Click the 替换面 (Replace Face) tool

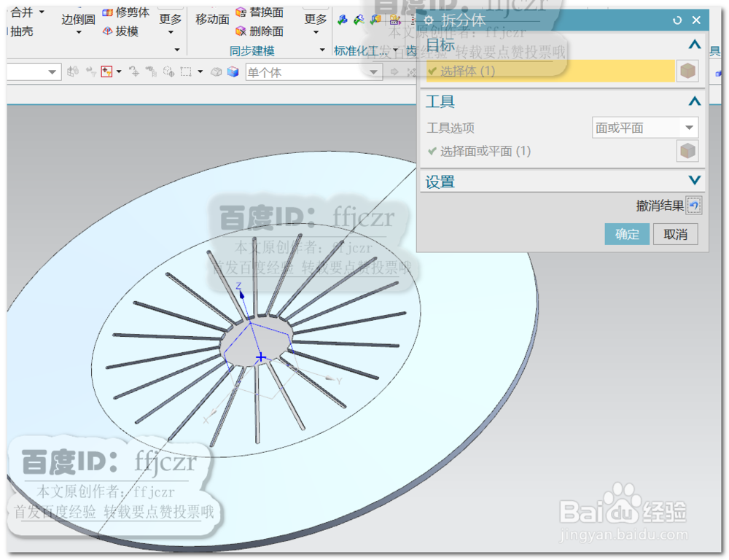coord(260,12)
